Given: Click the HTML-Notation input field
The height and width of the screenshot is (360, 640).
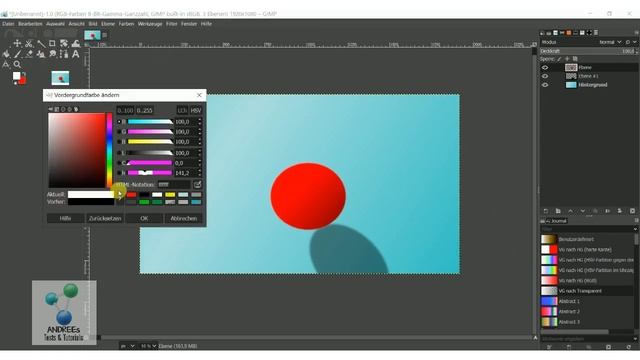Looking at the screenshot, I should click(x=174, y=184).
